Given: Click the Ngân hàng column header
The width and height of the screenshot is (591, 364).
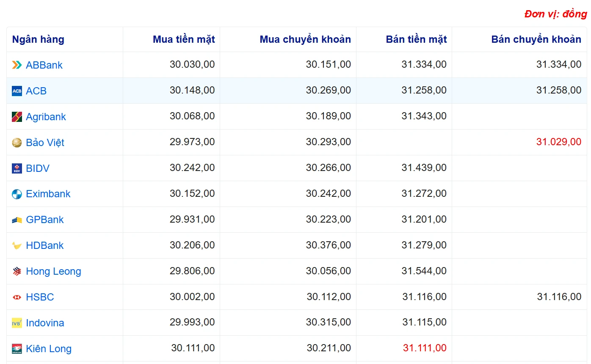Looking at the screenshot, I should tap(38, 39).
